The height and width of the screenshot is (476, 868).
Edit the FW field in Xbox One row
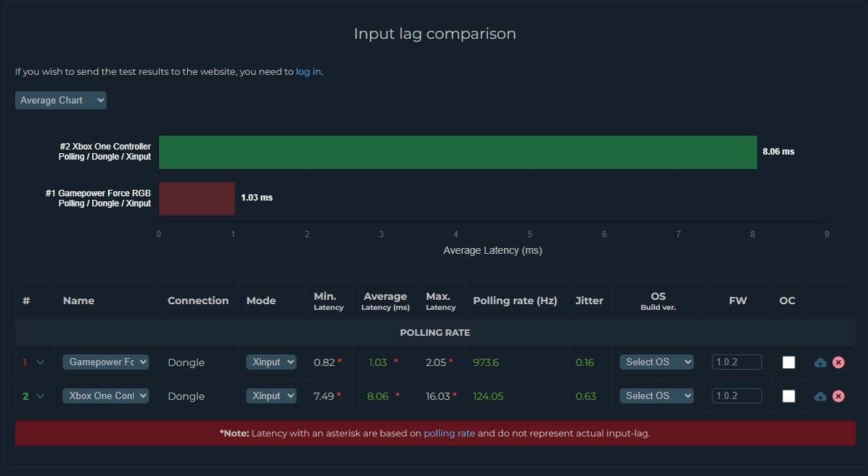(737, 395)
